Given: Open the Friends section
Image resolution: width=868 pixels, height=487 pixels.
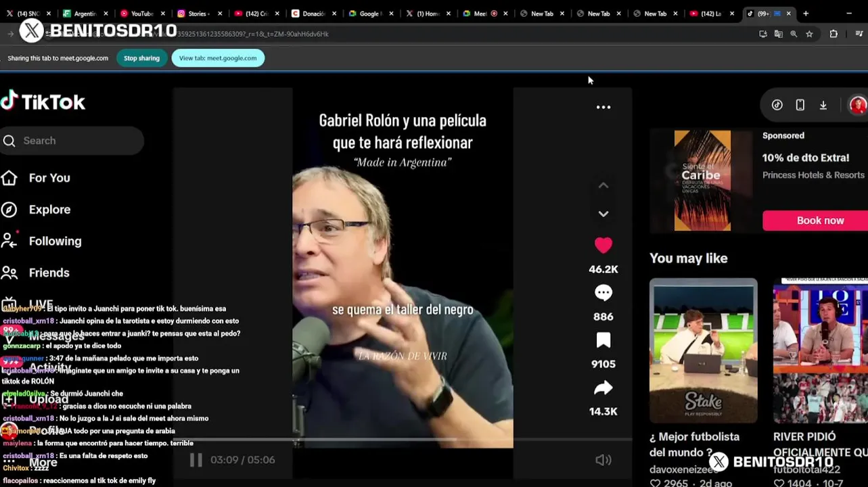Looking at the screenshot, I should [49, 273].
